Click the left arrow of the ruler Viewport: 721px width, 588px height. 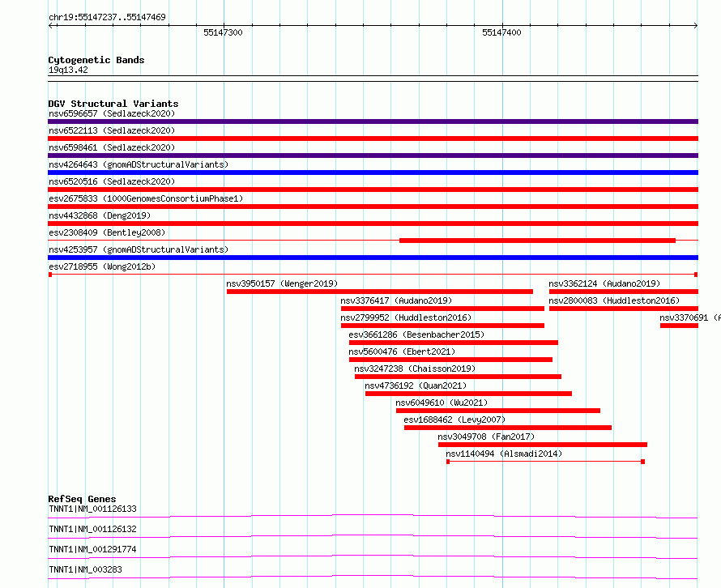(50, 26)
